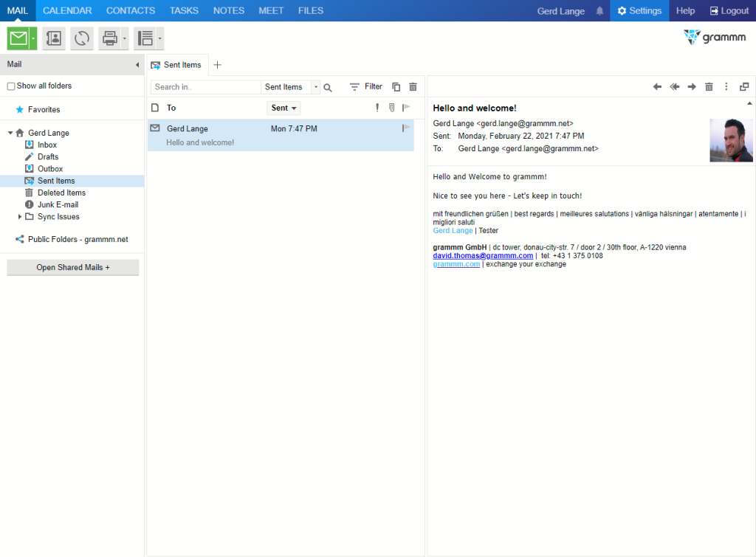Sort by the To column header
This screenshot has width=756, height=557.
tap(171, 108)
